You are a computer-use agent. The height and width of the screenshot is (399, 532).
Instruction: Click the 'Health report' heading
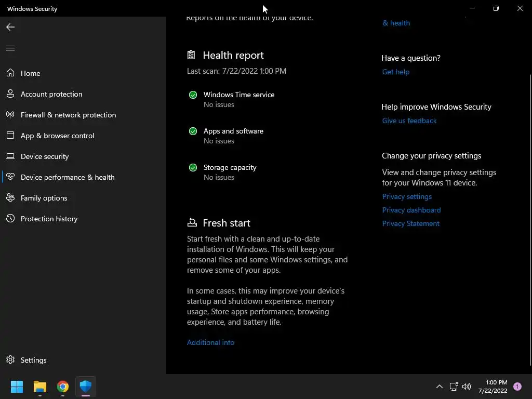(x=233, y=55)
